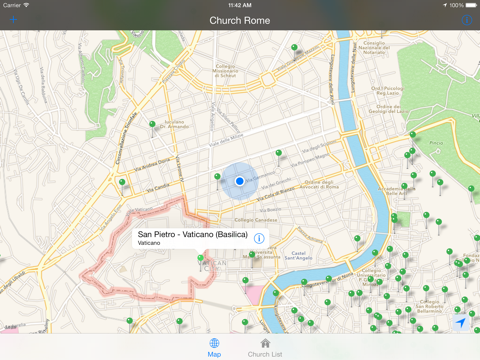The height and width of the screenshot is (360, 480).
Task: Tap Ordine degli Avvocati di Roma label
Action: (319, 184)
